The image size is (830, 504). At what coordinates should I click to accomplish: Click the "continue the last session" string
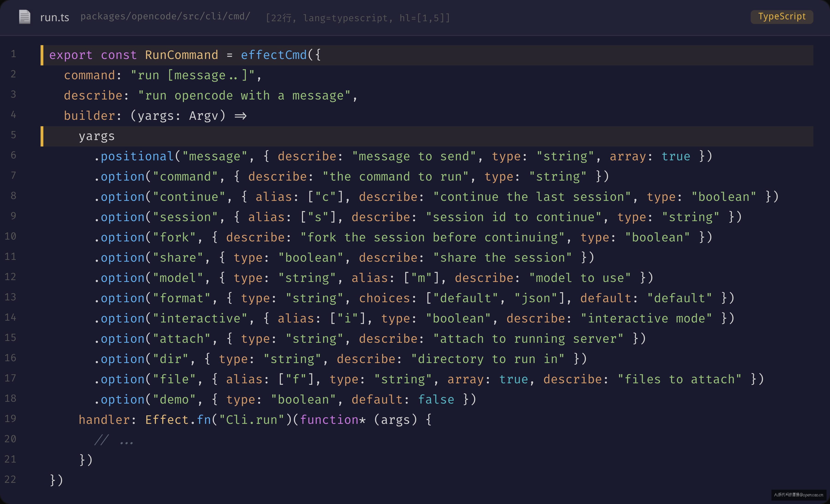(x=532, y=197)
